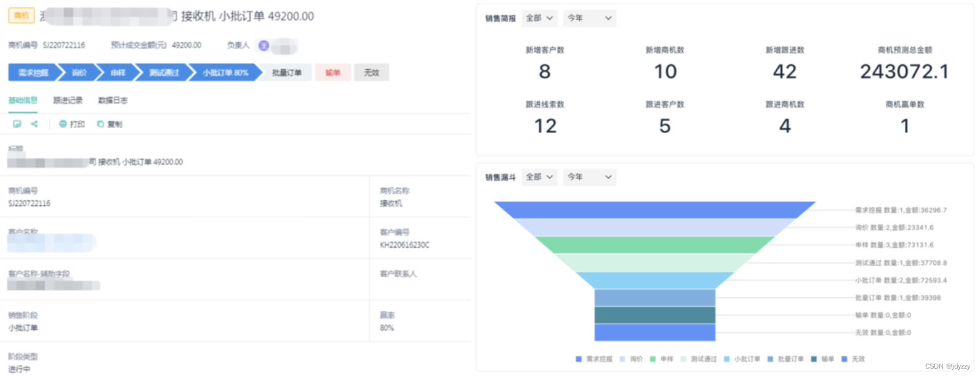980x376 pixels.
Task: Click the orange 商机 tag badge
Action: pos(22,16)
